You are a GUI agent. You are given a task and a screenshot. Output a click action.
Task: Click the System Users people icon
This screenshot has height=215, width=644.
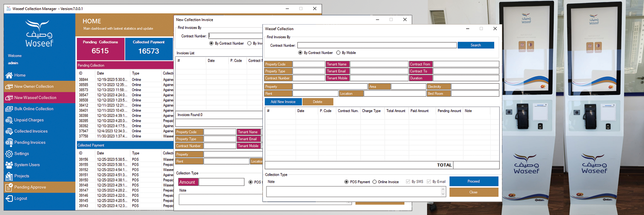click(9, 165)
